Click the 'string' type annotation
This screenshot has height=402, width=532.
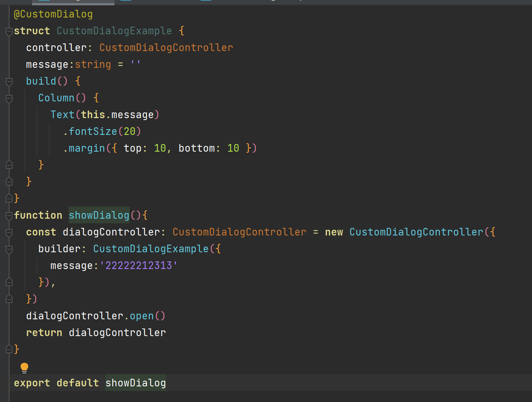[93, 64]
